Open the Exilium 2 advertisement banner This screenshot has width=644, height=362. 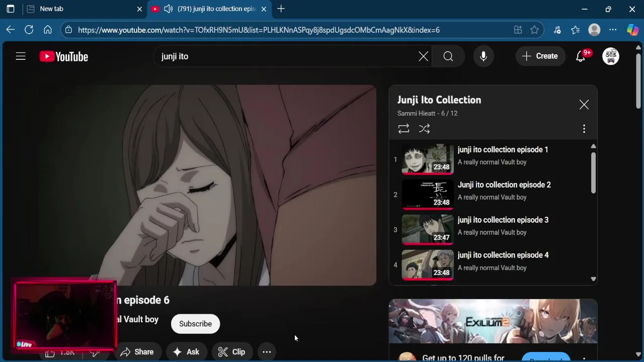tap(493, 321)
